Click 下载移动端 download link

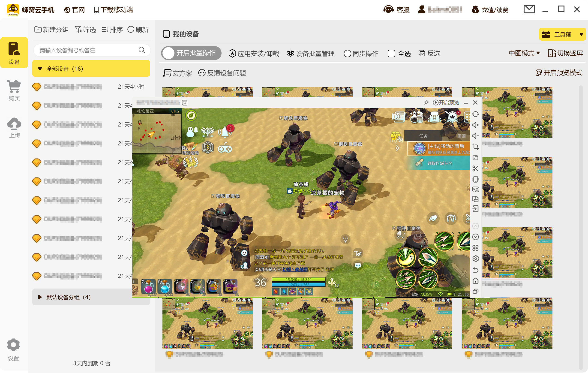pos(113,10)
